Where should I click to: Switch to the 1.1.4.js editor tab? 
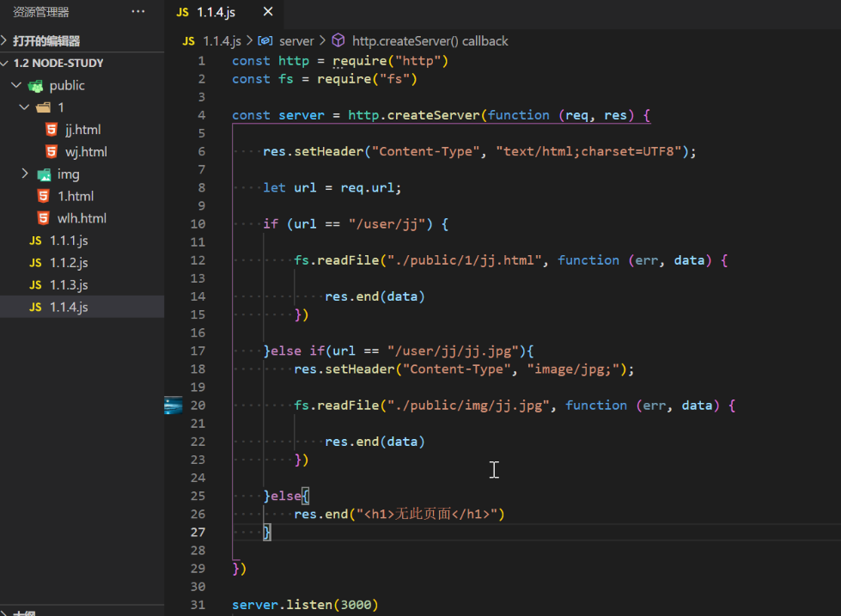[215, 12]
